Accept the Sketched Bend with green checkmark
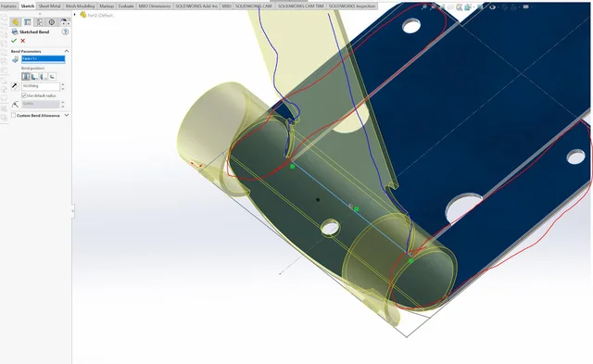Viewport: 593px width, 364px height. tap(14, 41)
